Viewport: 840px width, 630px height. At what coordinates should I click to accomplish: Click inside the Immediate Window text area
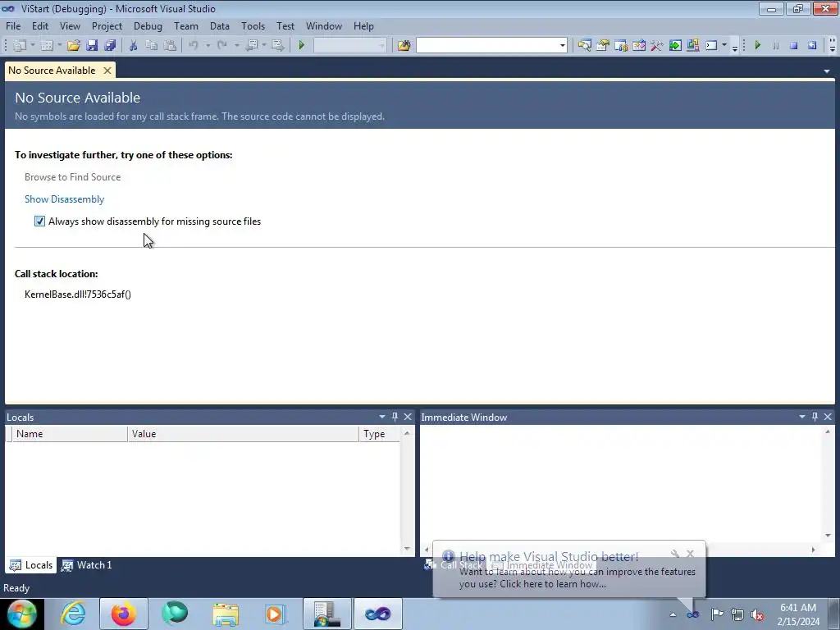tap(622, 482)
